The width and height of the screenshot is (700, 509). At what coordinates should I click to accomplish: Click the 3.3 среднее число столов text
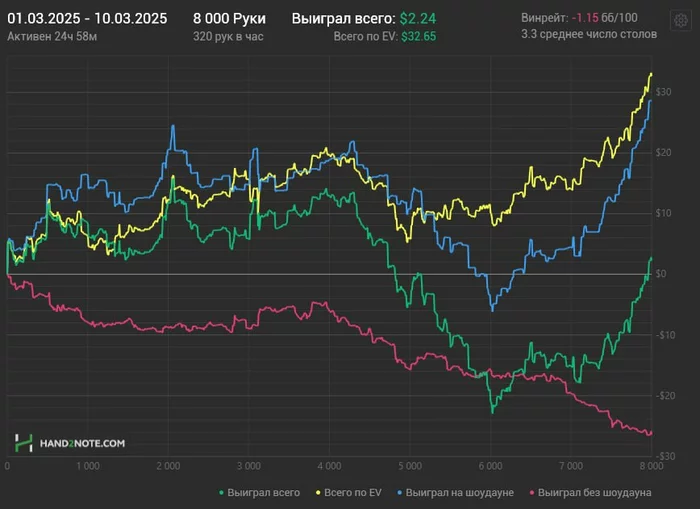(589, 35)
